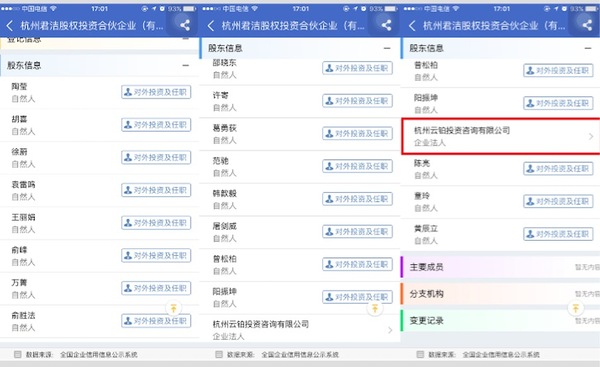The image size is (600, 367).
Task: Open 对外投资及任职 for 曾松柏 in right screen
Action: [558, 71]
